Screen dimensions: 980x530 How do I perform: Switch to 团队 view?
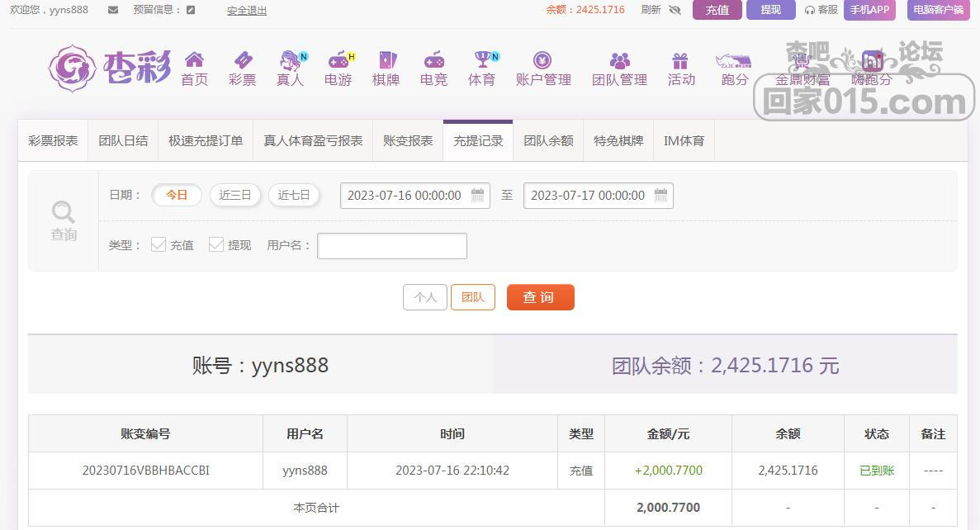click(x=472, y=297)
